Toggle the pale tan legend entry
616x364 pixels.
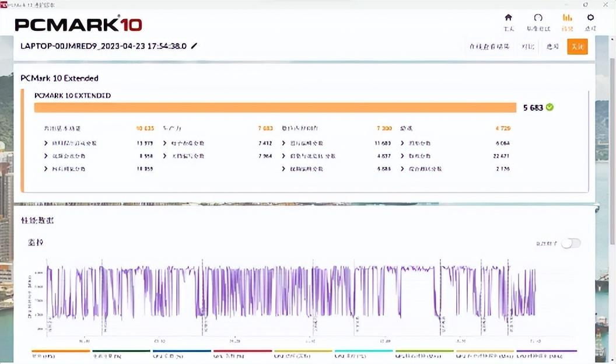[x=485, y=353]
